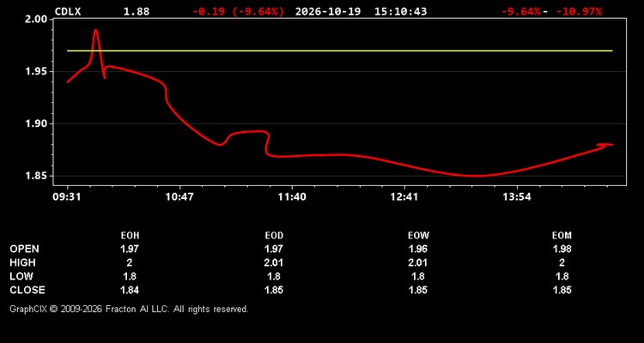
Task: Click the EOM HIGH value 2
Action: pos(562,262)
